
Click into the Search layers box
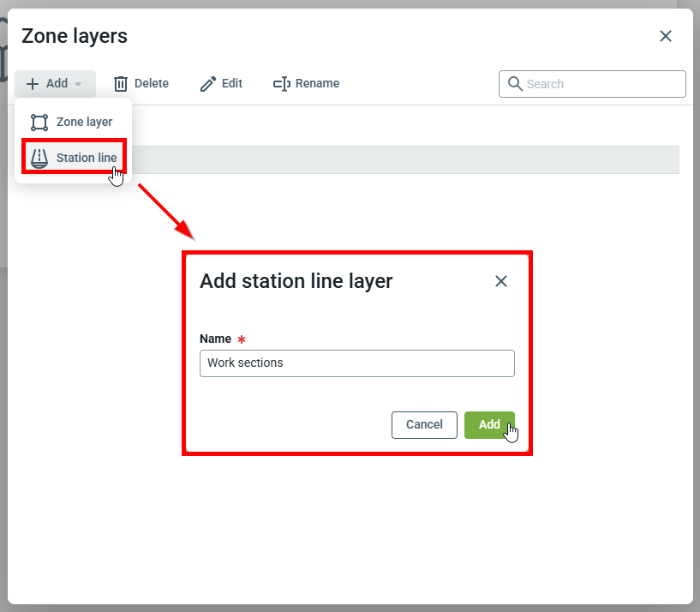pyautogui.click(x=600, y=84)
